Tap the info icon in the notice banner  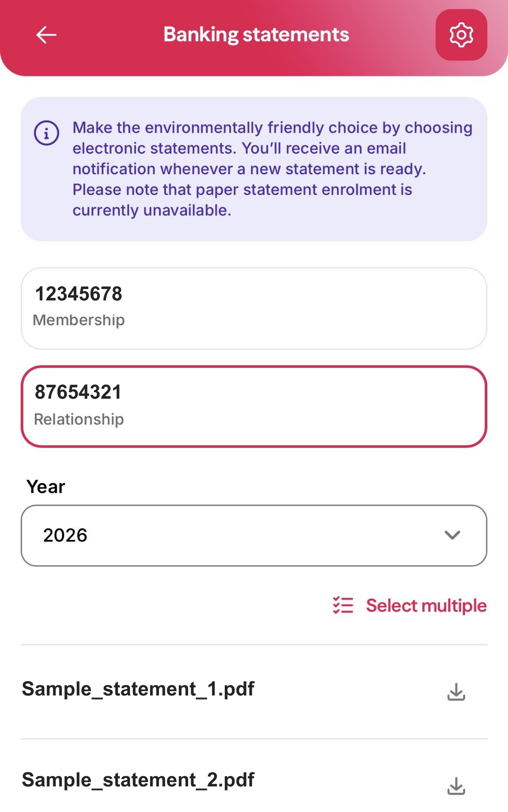pyautogui.click(x=46, y=133)
